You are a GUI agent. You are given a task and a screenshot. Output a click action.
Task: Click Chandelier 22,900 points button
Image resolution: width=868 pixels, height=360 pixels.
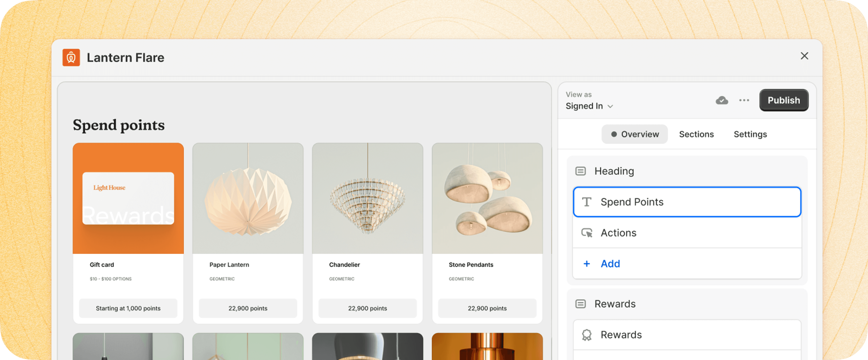click(367, 308)
